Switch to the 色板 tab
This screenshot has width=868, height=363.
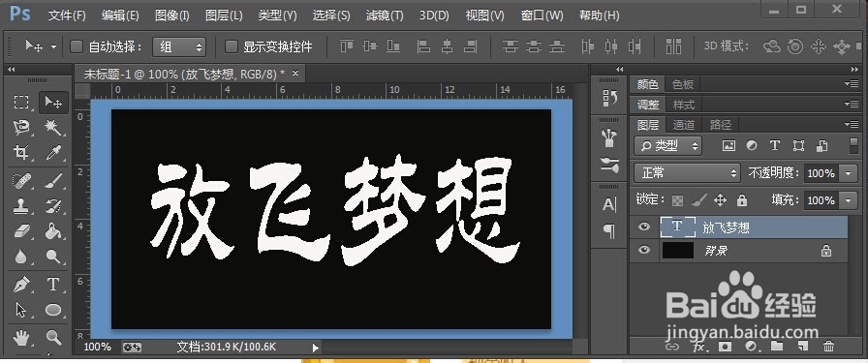coord(683,84)
